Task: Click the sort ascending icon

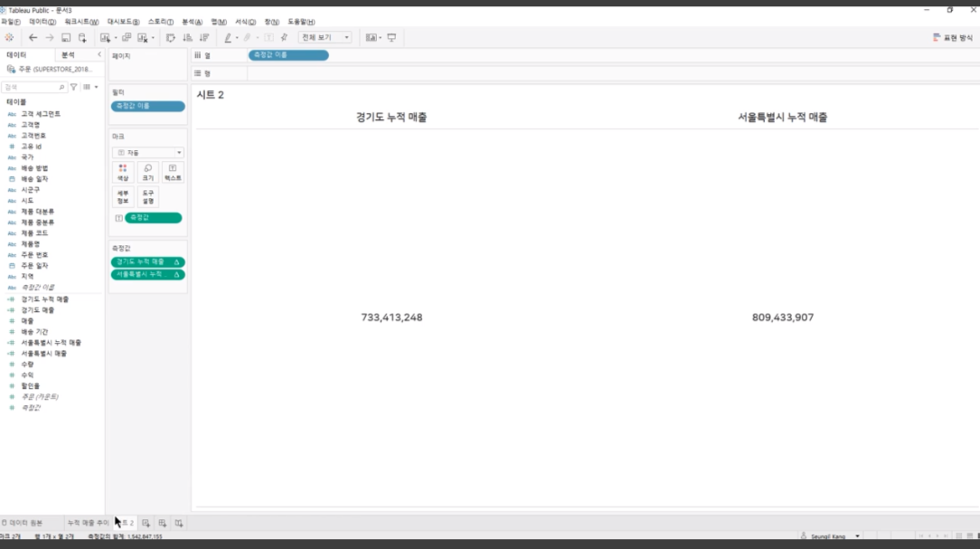Action: tap(187, 37)
